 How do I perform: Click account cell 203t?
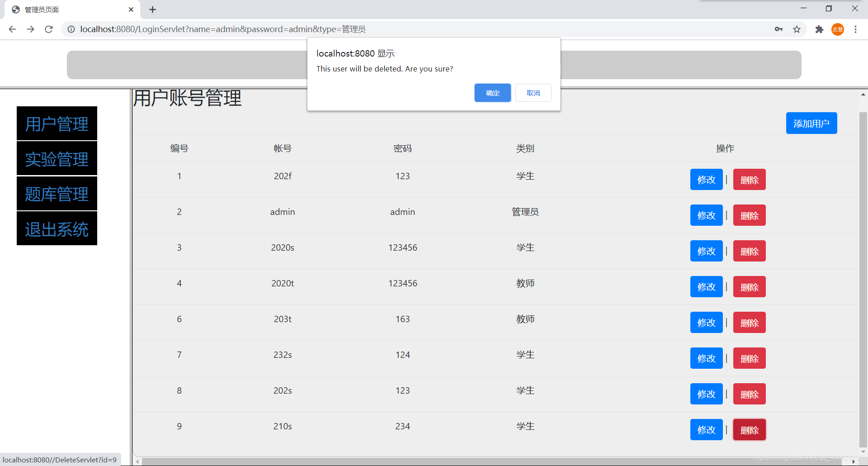283,319
